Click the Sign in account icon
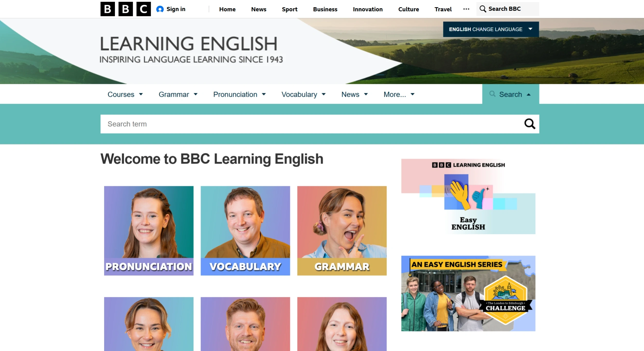Viewport: 644px width, 351px height. (x=160, y=9)
